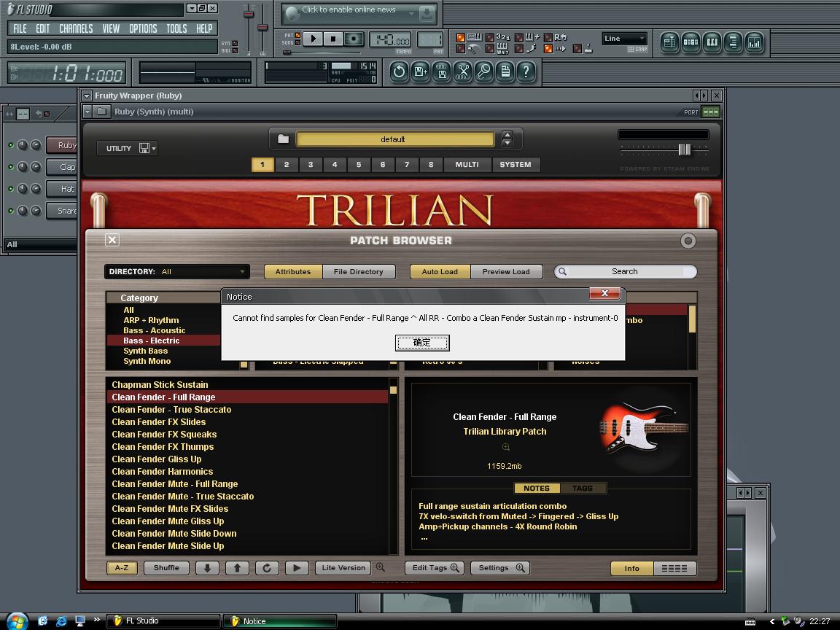Image resolution: width=840 pixels, height=630 pixels.
Task: Toggle the Ruby channel green mute LED
Action: click(x=11, y=145)
